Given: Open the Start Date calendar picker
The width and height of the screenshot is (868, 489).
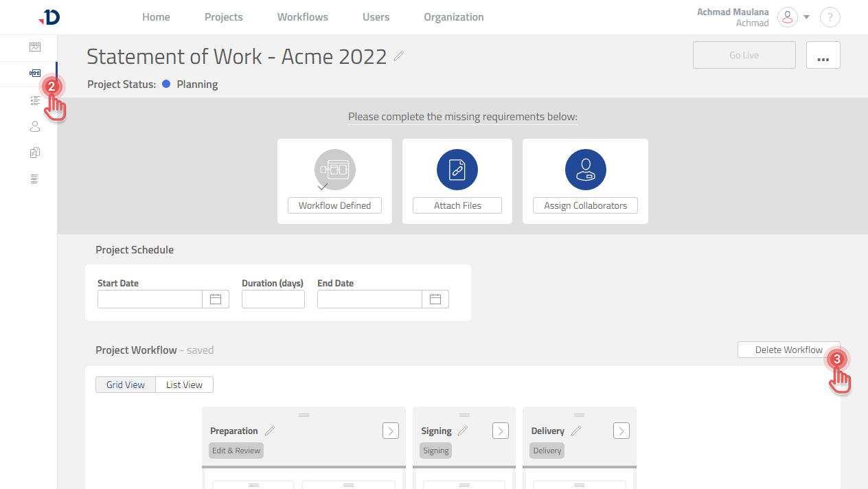Looking at the screenshot, I should click(x=215, y=299).
